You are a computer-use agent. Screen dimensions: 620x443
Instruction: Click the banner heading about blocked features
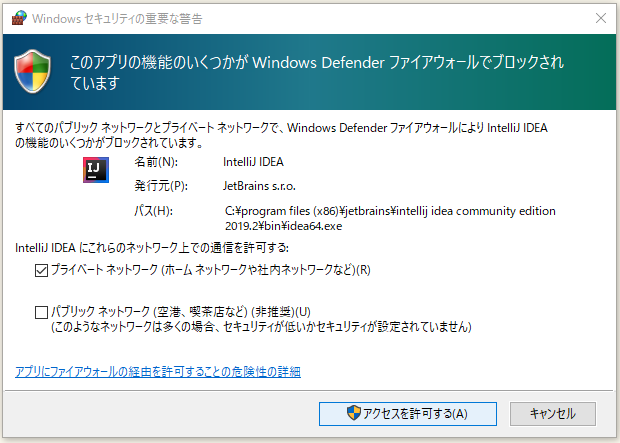coord(317,72)
